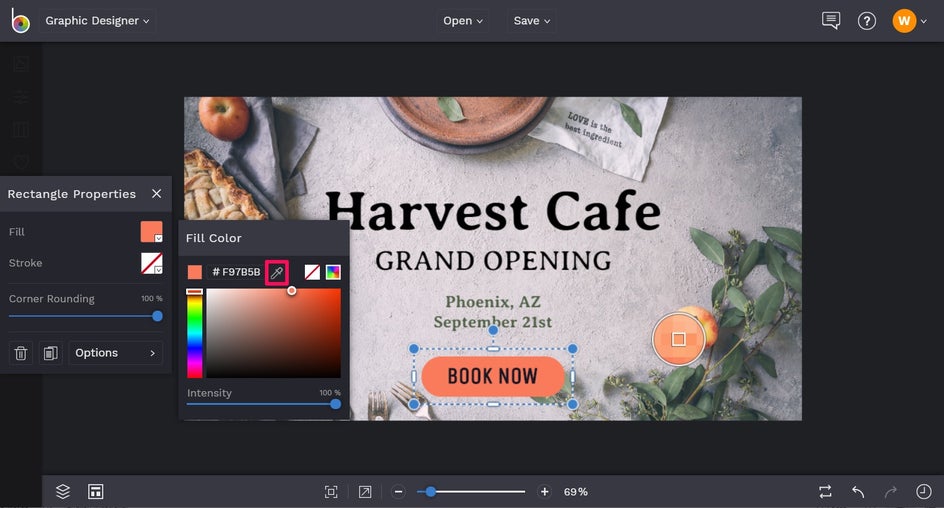Viewport: 944px width, 508px height.
Task: Open the W user account avatar
Action: [x=904, y=21]
